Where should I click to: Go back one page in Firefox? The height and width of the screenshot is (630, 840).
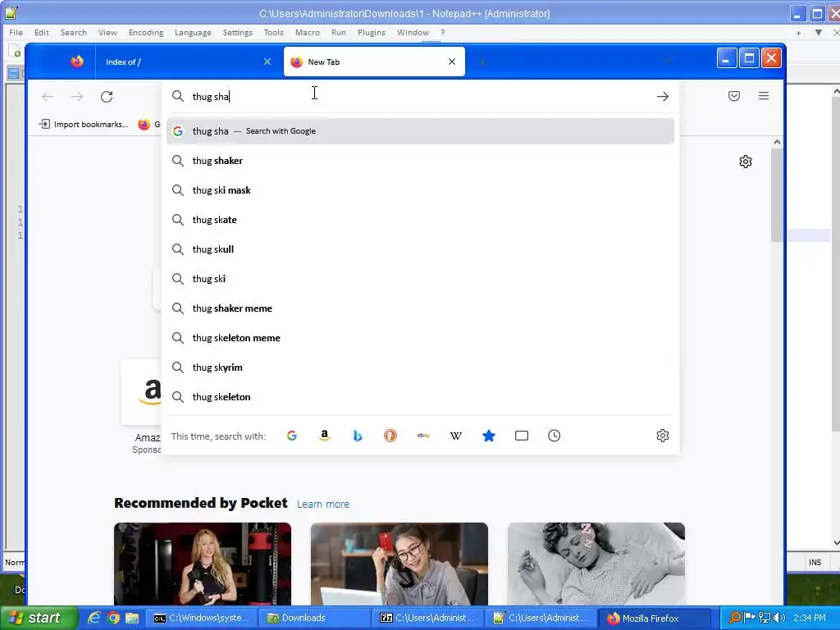48,97
